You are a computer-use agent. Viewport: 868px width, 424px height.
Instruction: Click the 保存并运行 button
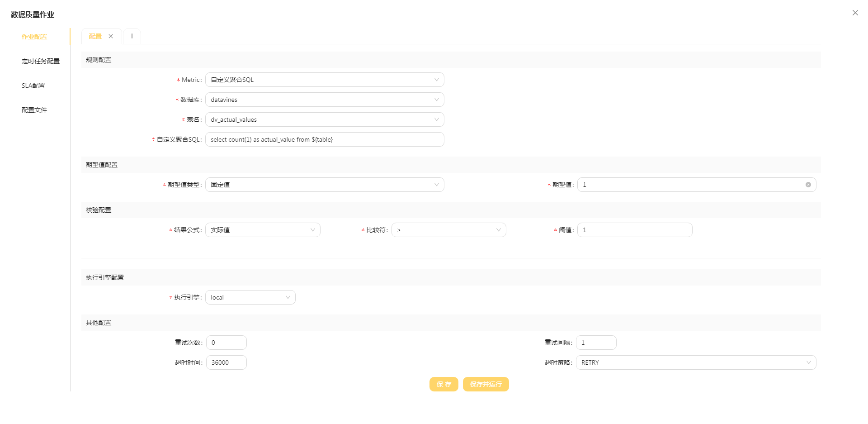[x=486, y=384]
